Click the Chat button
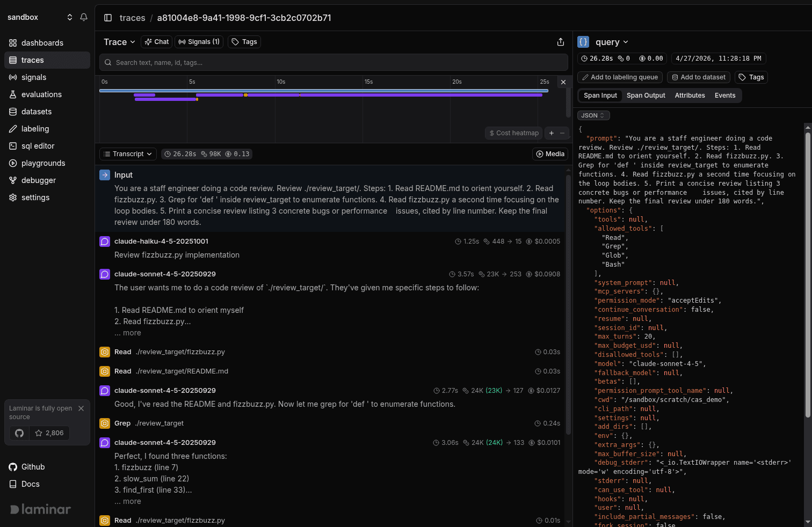The width and height of the screenshot is (812, 527). point(156,42)
